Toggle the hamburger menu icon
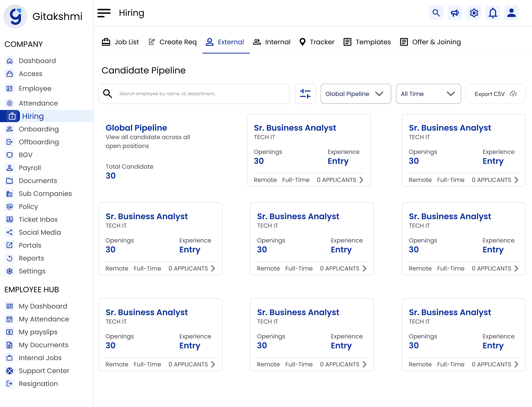Screen dimensions: 532x407 104,13
